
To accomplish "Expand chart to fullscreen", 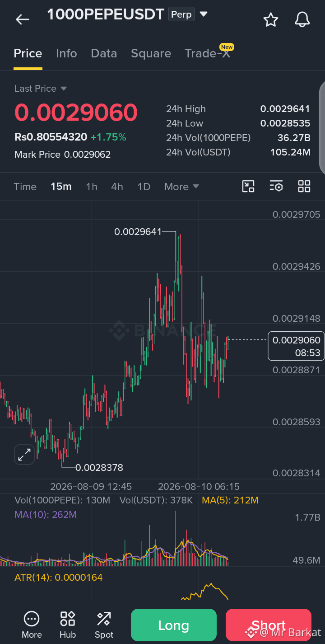I will [24, 455].
